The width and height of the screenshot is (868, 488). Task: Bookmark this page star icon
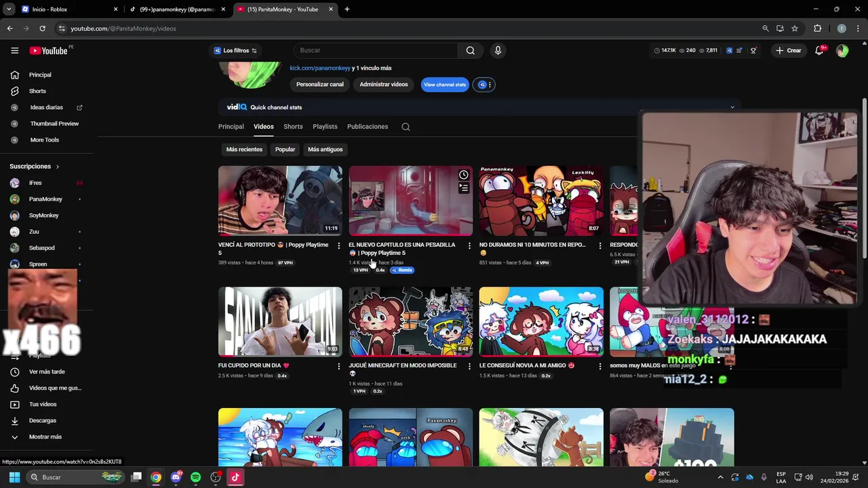click(795, 28)
